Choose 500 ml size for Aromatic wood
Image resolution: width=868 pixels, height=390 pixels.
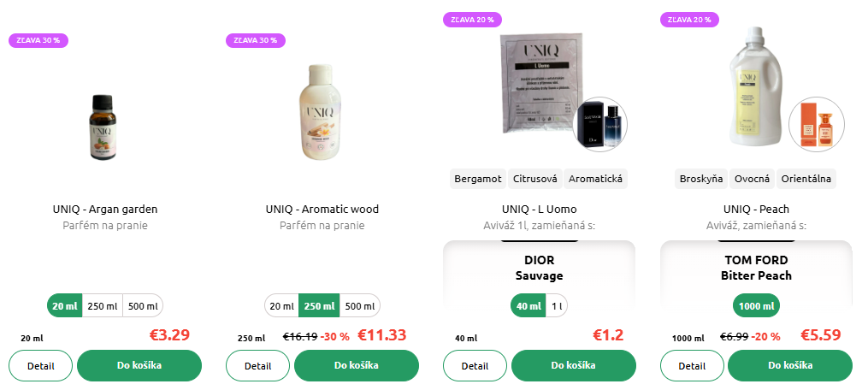click(360, 305)
